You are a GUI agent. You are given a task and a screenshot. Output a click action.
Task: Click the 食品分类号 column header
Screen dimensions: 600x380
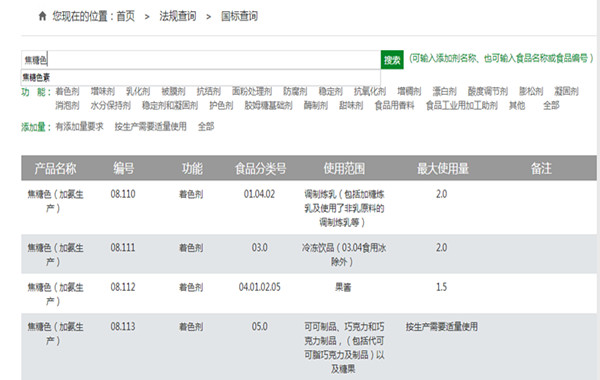point(260,168)
